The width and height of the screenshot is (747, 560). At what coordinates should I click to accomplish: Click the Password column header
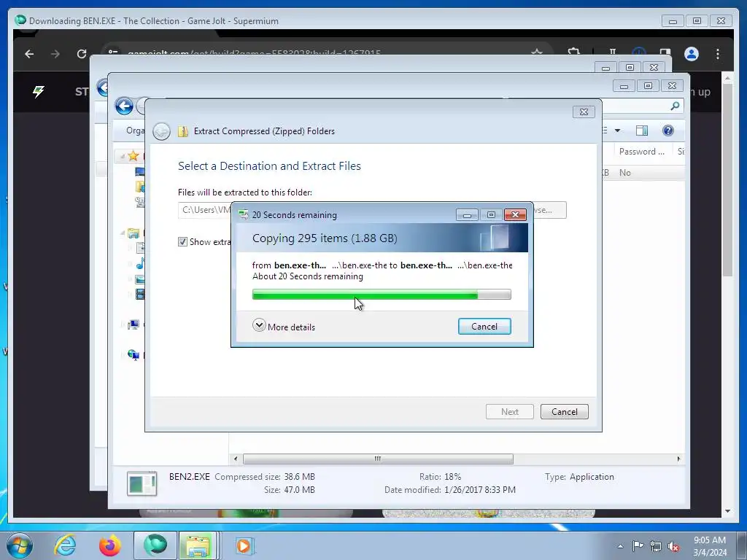pyautogui.click(x=641, y=152)
